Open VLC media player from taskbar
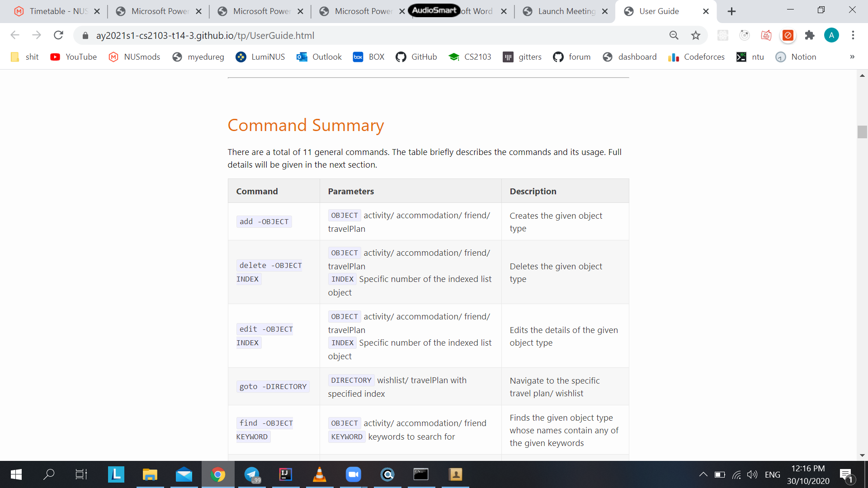Screen dimensions: 868x488 pyautogui.click(x=319, y=474)
